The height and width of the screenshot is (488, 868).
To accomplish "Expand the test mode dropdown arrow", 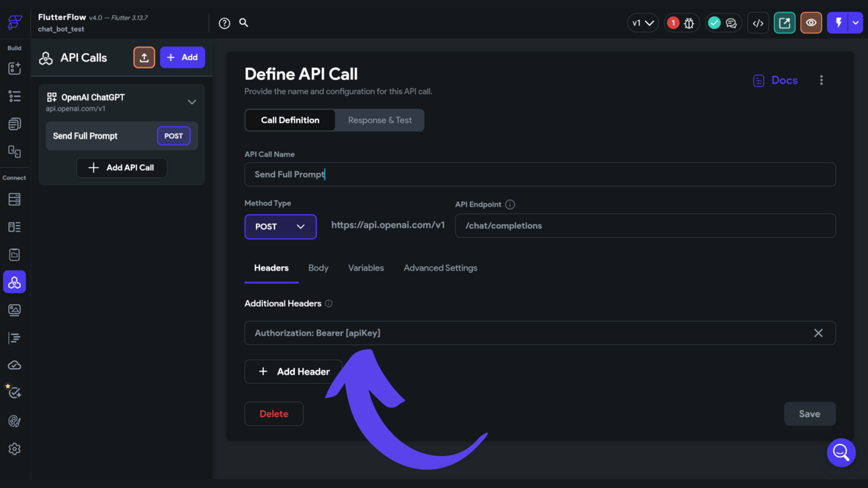I will [x=855, y=23].
